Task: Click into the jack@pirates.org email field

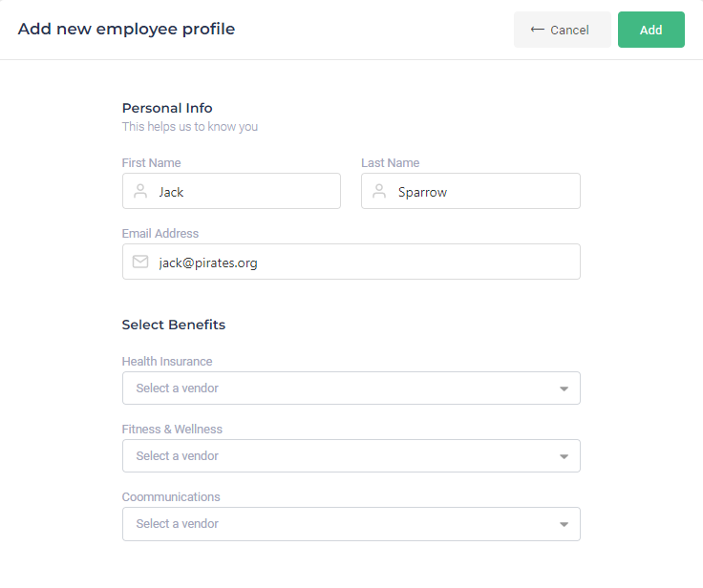Action: click(x=363, y=262)
